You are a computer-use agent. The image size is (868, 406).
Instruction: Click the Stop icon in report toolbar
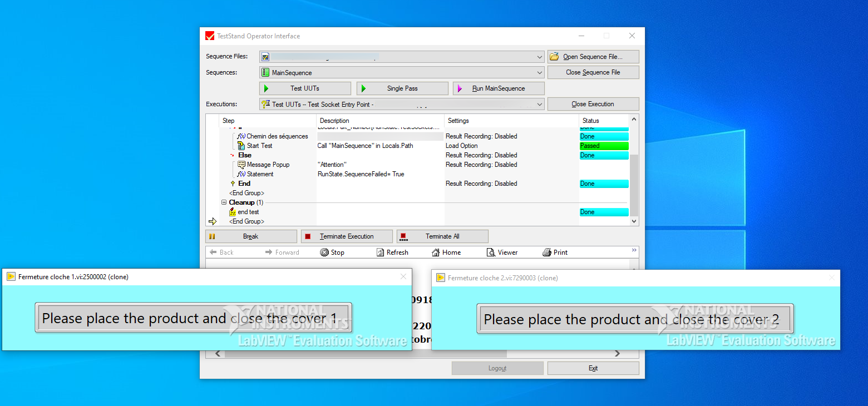[325, 252]
